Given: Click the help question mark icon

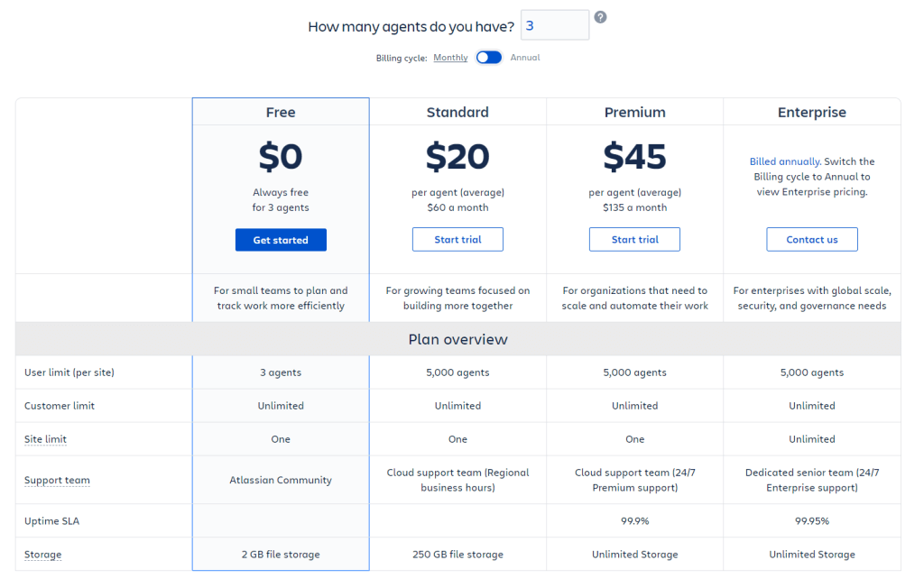Looking at the screenshot, I should [600, 17].
